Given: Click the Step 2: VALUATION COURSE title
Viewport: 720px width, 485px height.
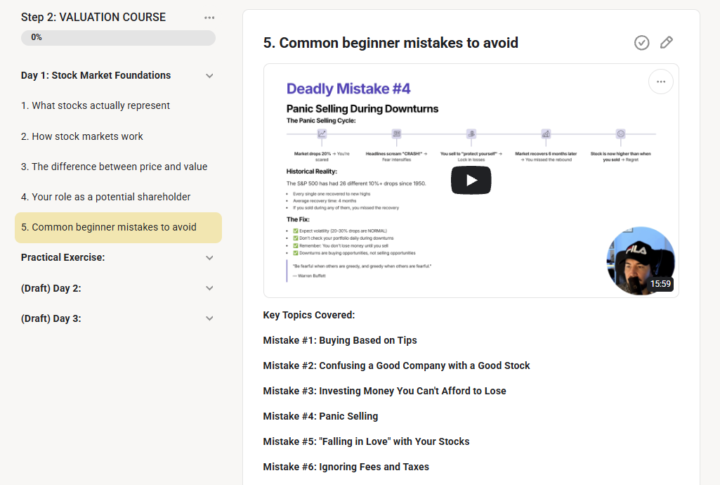Looking at the screenshot, I should coord(93,18).
